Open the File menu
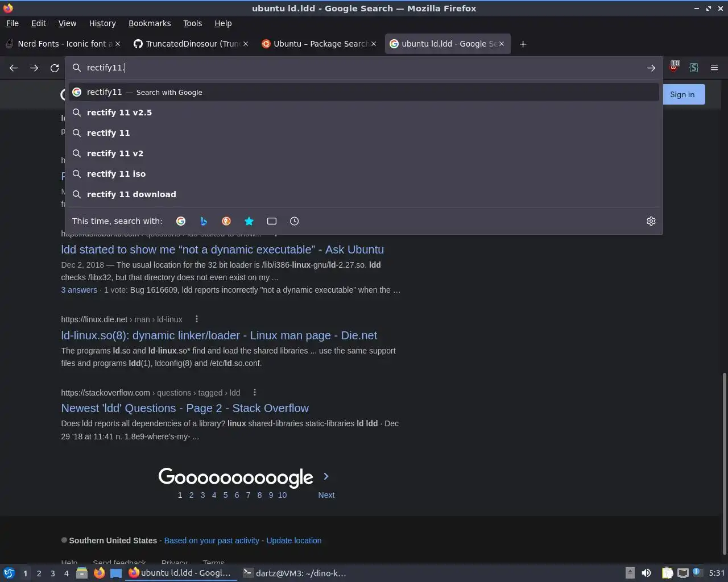The height and width of the screenshot is (582, 728). [x=13, y=23]
